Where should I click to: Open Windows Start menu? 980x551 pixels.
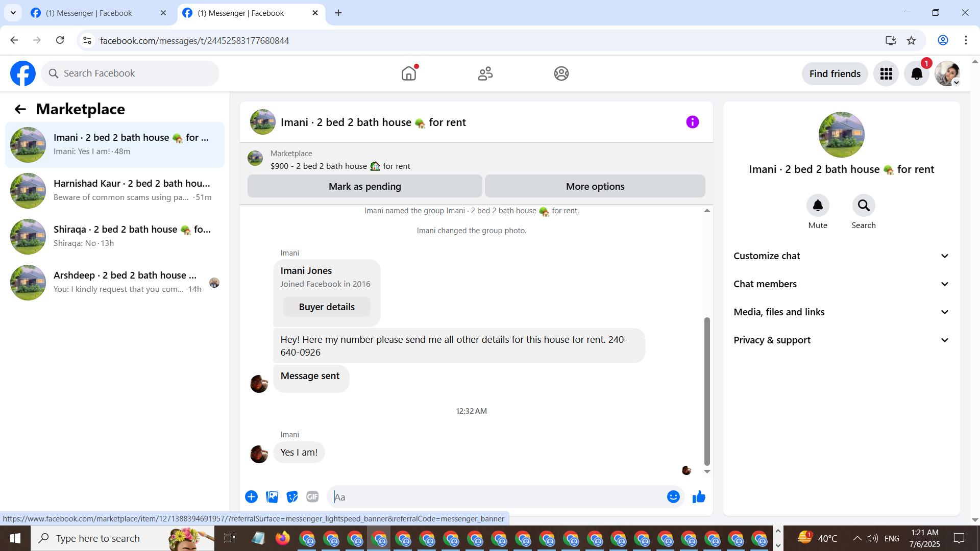[15, 538]
